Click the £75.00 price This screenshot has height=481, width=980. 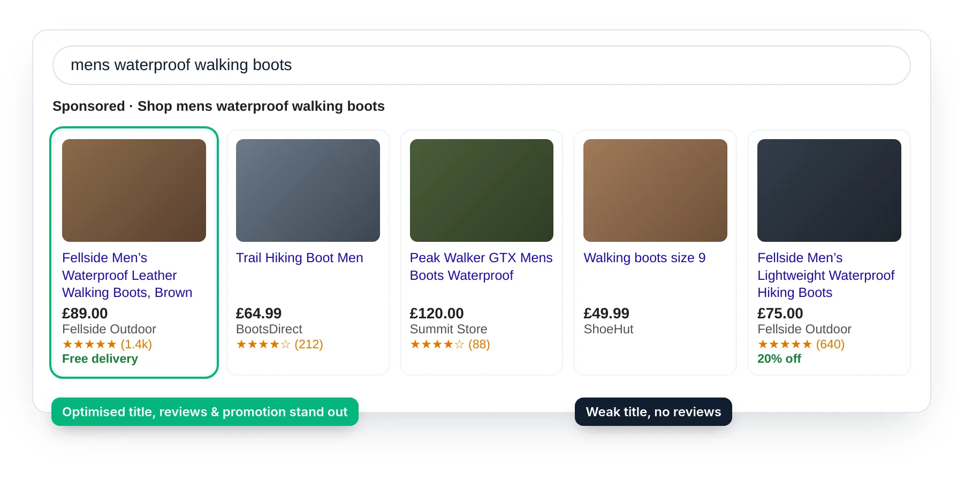(780, 314)
